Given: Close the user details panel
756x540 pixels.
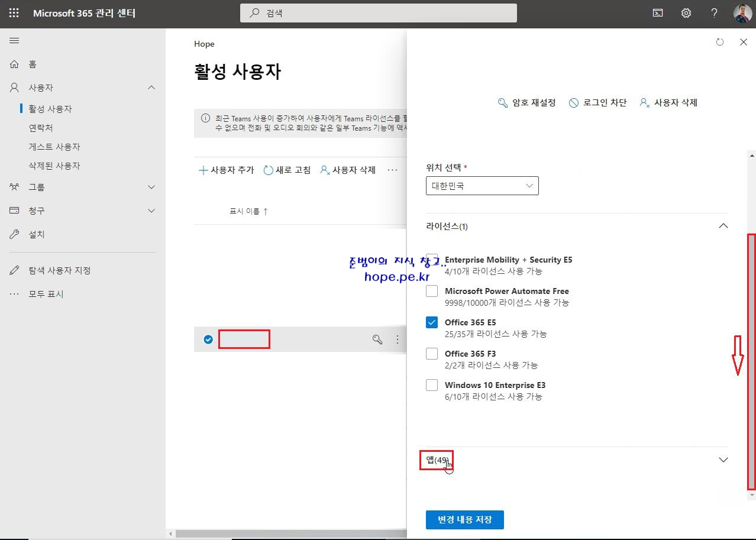Looking at the screenshot, I should click(744, 42).
